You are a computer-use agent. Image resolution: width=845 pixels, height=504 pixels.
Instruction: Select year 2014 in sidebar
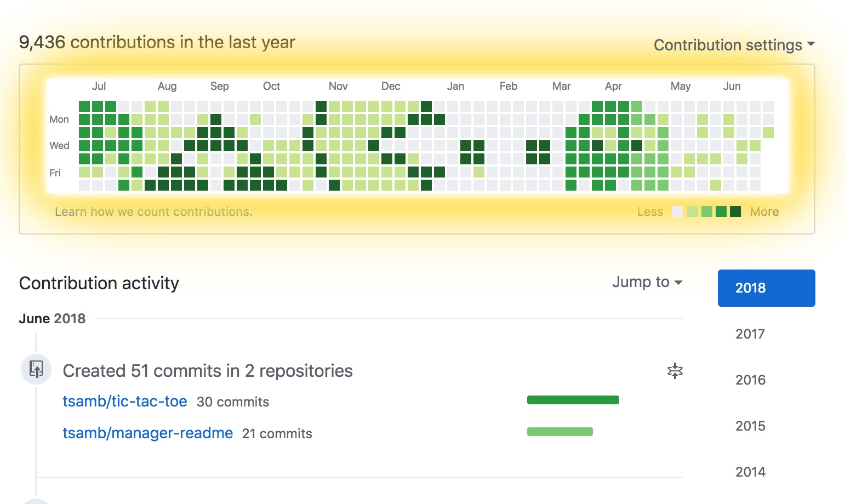[750, 472]
